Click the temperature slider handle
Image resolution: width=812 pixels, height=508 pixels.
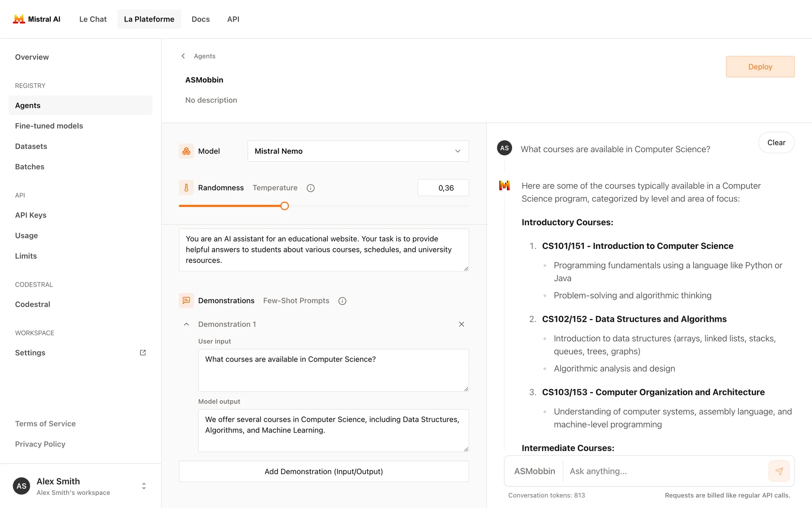click(285, 206)
